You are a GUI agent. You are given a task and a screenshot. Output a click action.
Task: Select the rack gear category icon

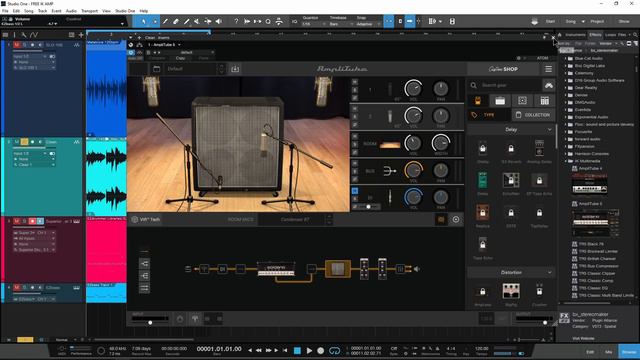[x=544, y=100]
